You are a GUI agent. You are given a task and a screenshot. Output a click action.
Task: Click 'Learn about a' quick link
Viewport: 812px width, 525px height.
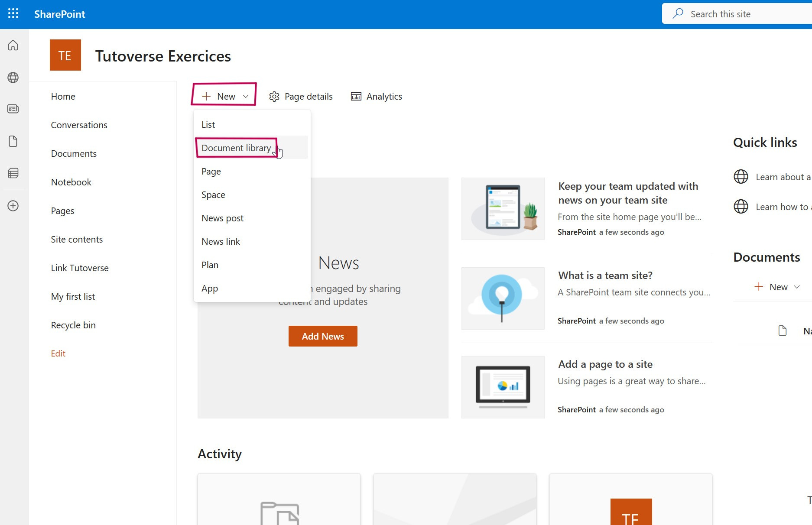tap(783, 177)
